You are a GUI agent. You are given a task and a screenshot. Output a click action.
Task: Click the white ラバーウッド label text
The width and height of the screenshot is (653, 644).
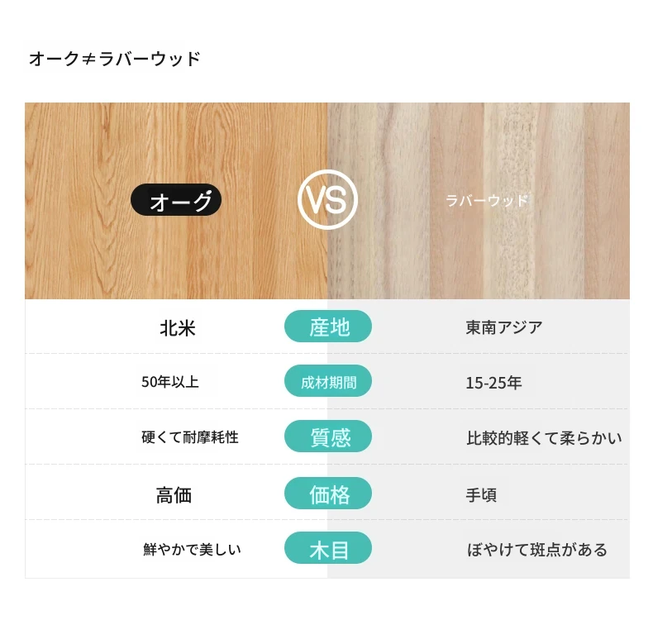pyautogui.click(x=487, y=201)
